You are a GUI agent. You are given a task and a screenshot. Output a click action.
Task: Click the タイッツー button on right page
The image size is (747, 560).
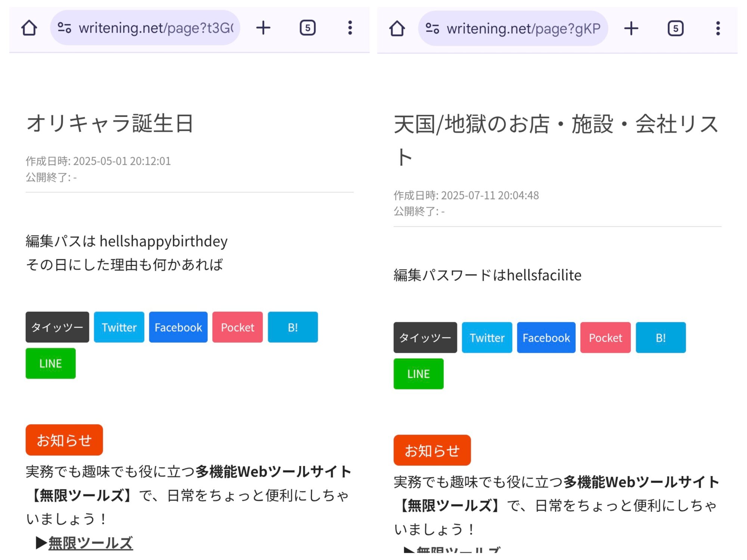(x=425, y=338)
